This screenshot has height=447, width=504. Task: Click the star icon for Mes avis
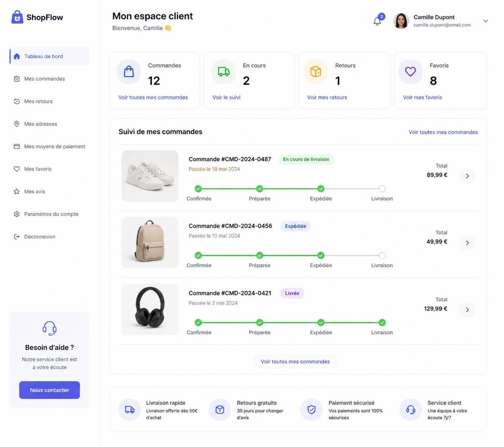pos(17,192)
